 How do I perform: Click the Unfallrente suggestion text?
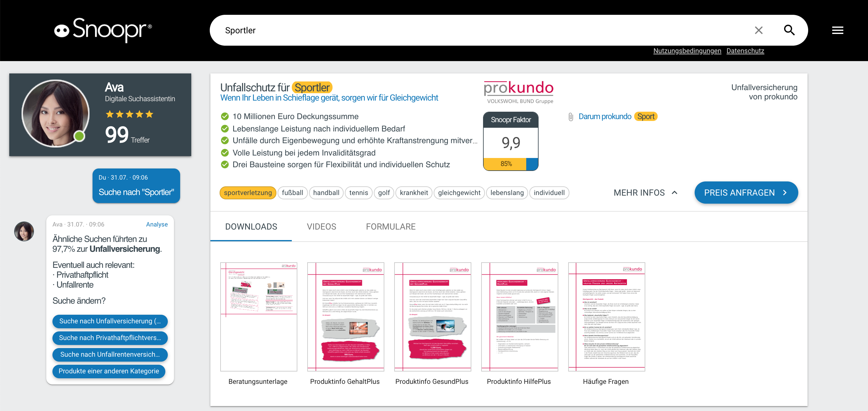pos(75,285)
